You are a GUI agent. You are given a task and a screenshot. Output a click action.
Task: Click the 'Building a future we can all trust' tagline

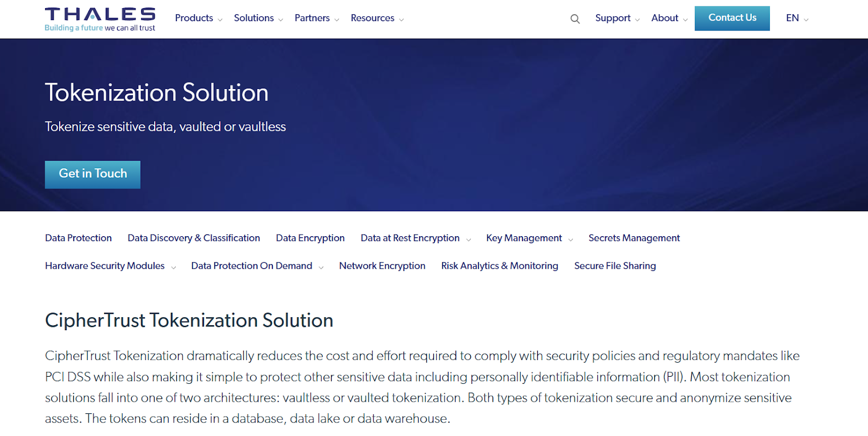100,28
